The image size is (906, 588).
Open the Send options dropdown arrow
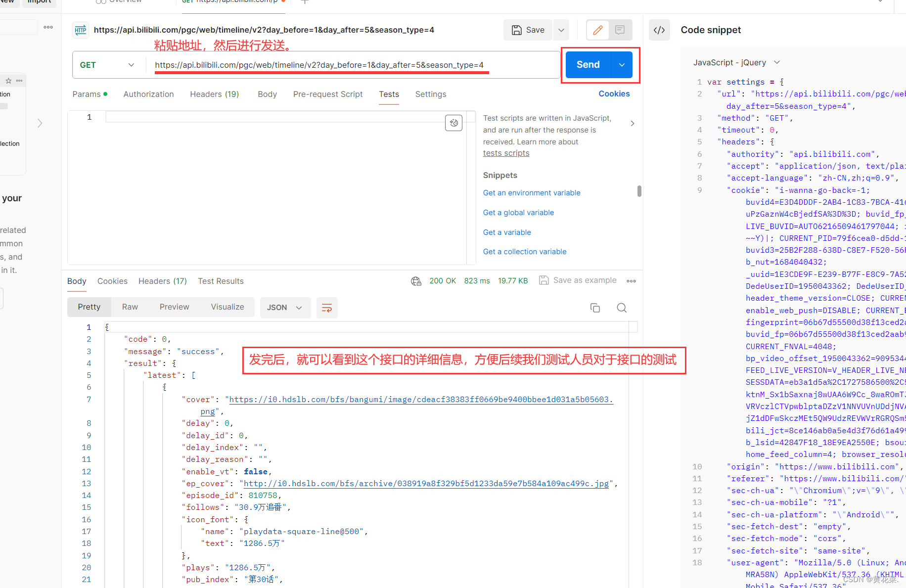click(x=622, y=65)
